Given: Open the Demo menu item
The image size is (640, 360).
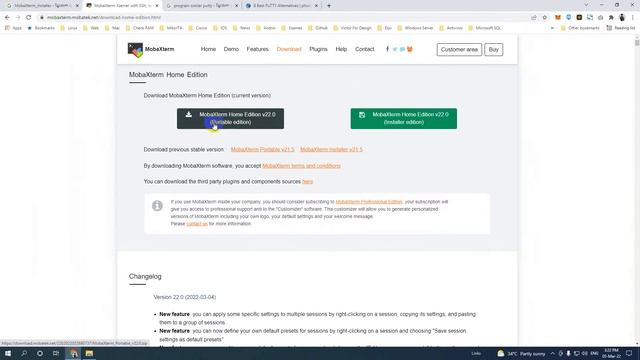Looking at the screenshot, I should coord(231,49).
